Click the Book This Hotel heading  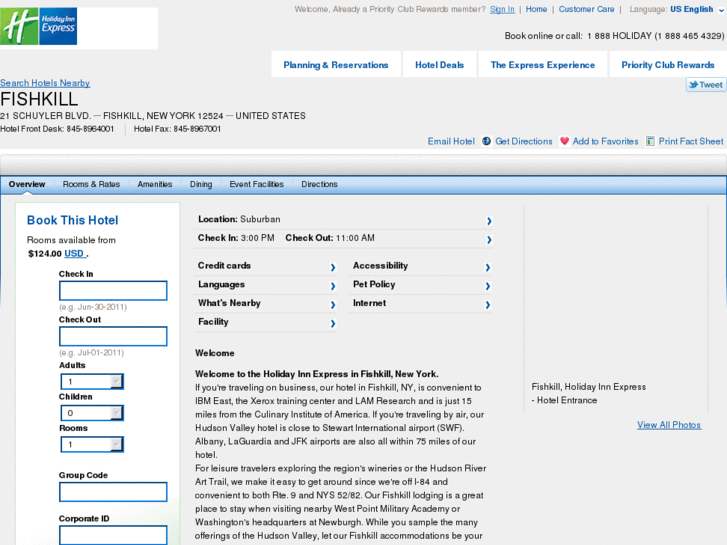click(72, 220)
